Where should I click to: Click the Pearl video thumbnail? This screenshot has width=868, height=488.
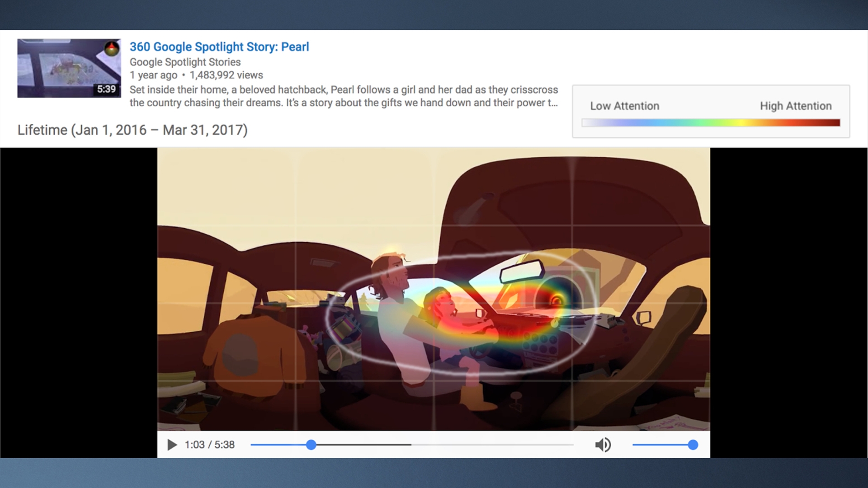(x=69, y=68)
